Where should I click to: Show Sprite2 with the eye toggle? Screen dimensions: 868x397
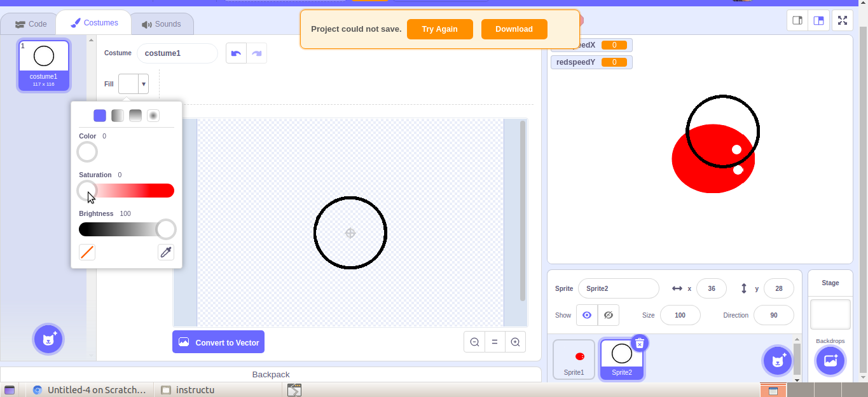coord(586,315)
